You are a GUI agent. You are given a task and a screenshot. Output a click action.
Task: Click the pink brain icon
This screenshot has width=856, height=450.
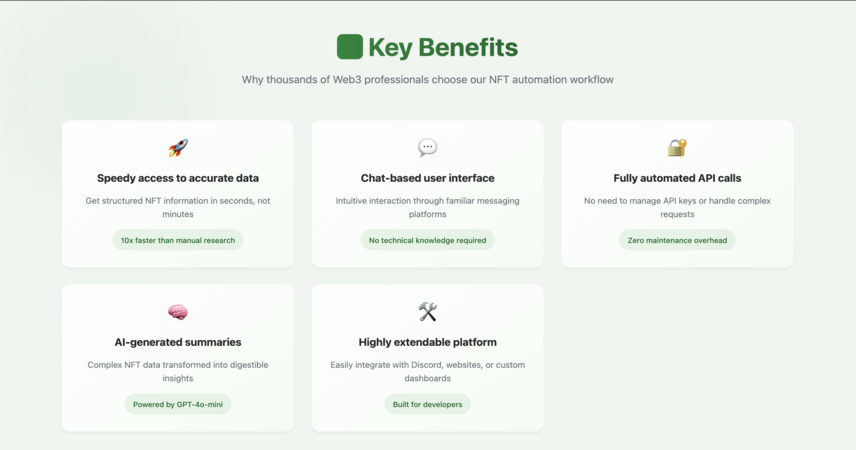178,312
